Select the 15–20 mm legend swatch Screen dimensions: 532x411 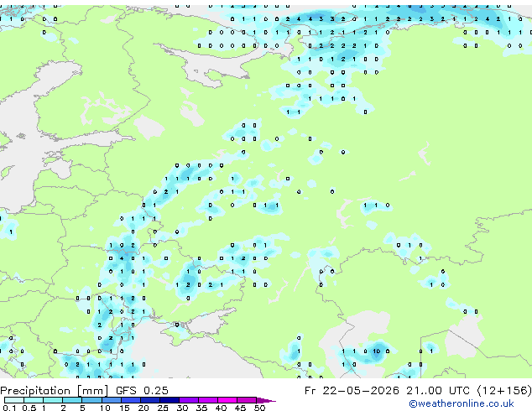[x=130, y=400]
